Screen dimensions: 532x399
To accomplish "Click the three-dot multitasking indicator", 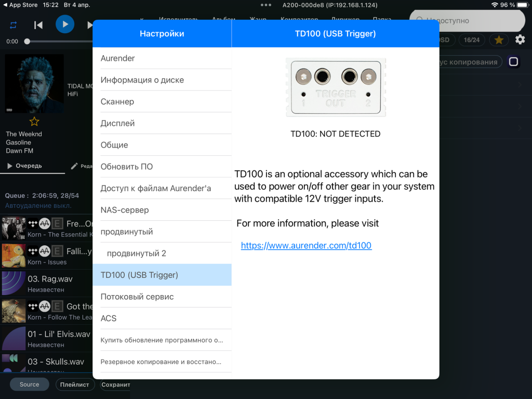I will [x=265, y=5].
